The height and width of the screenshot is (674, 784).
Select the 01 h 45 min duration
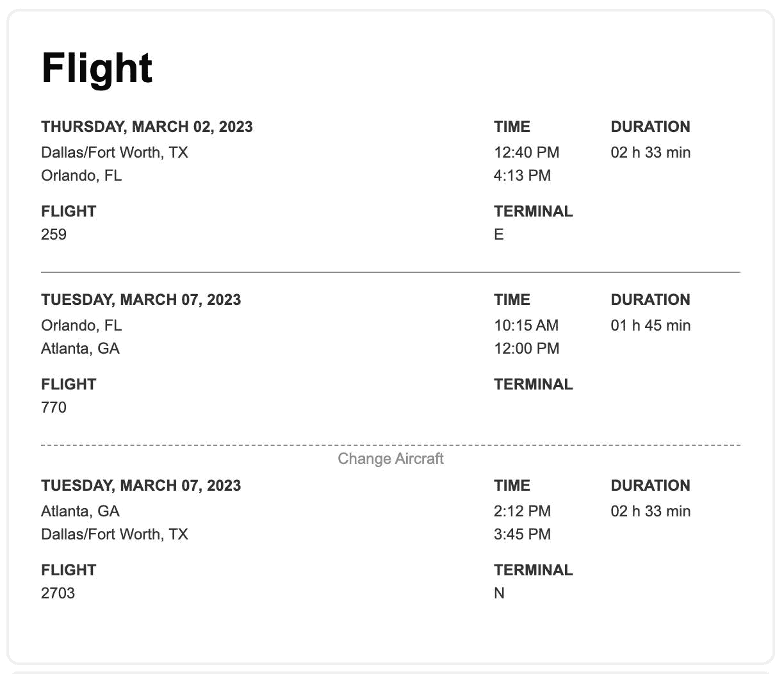point(650,325)
